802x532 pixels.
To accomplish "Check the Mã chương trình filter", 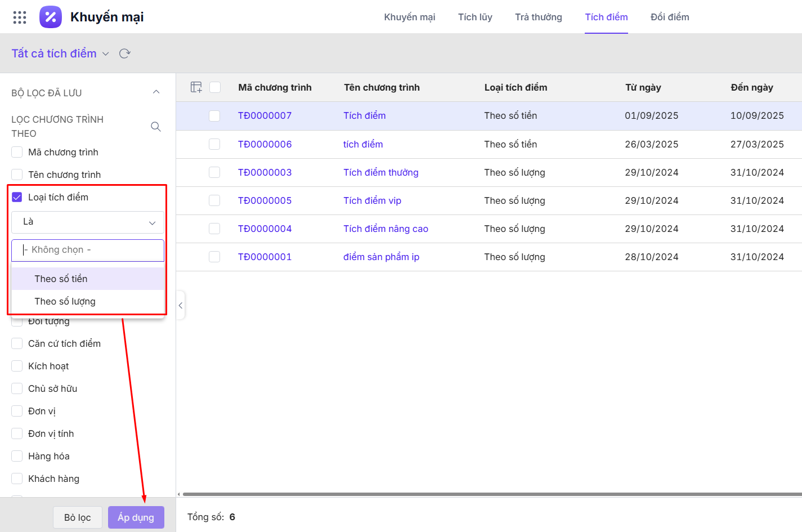I will [17, 152].
